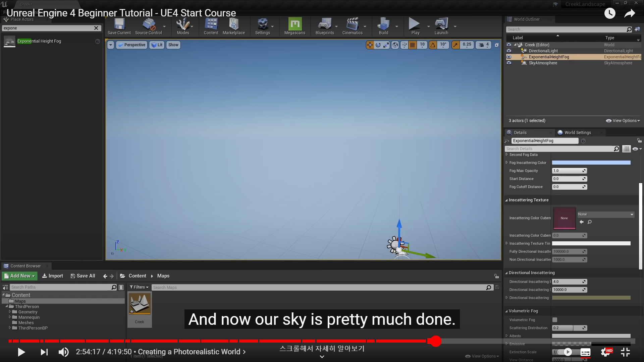This screenshot has height=362, width=644.
Task: Collapse the Directional Inscattering section
Action: point(506,273)
